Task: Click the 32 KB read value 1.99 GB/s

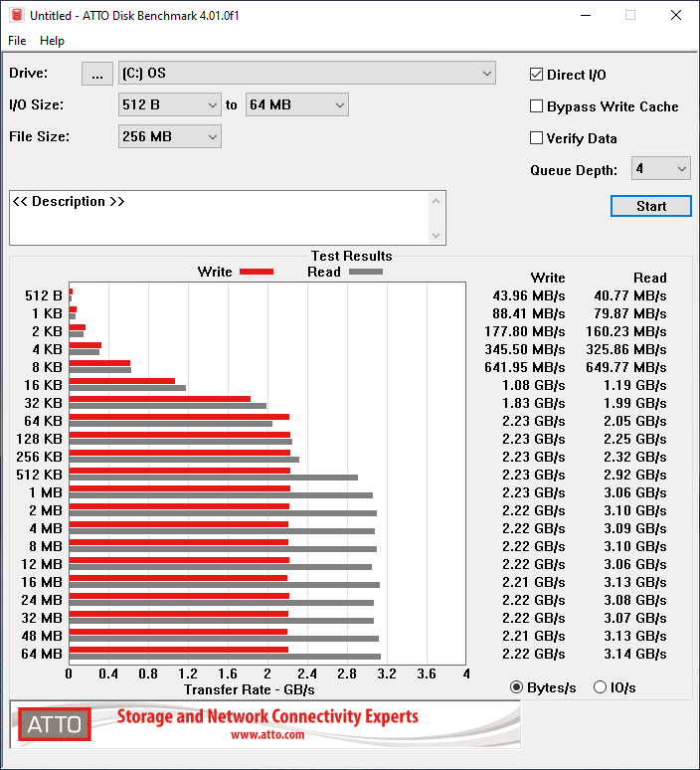Action: [x=635, y=403]
